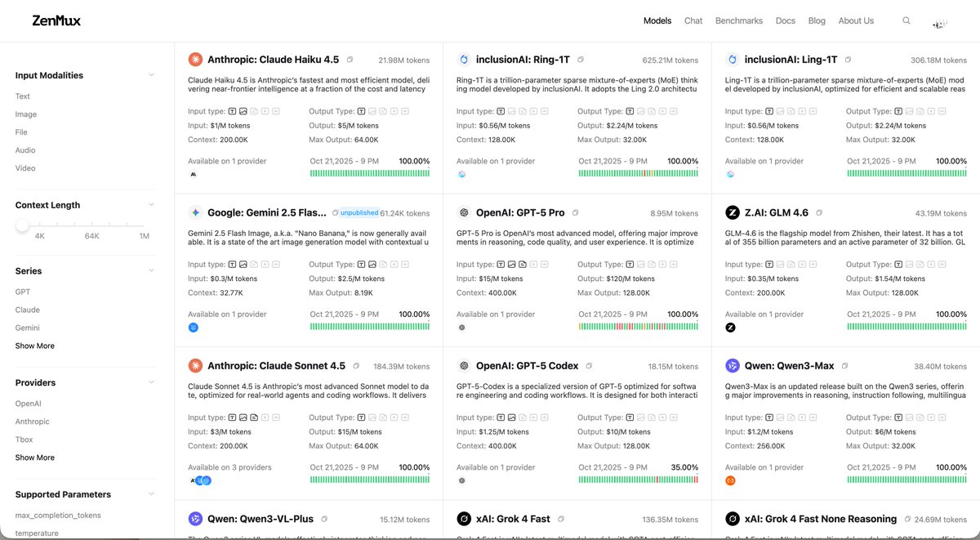Filter by File input modality
980x540 pixels.
(x=21, y=132)
